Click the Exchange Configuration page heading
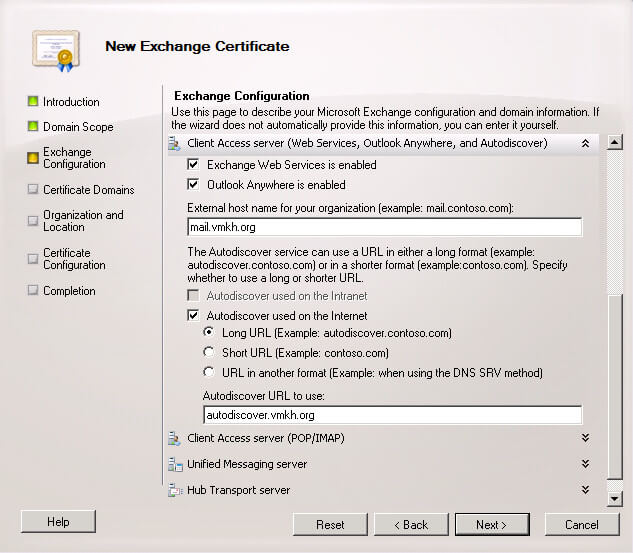The width and height of the screenshot is (633, 553). [242, 96]
